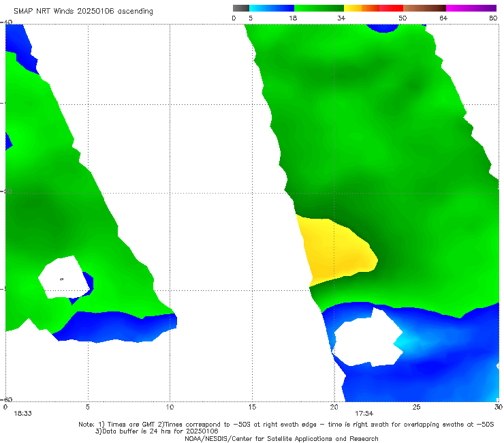Click the note 3)Data buffer is 24 hrs
The image size is (504, 443).
click(x=157, y=431)
